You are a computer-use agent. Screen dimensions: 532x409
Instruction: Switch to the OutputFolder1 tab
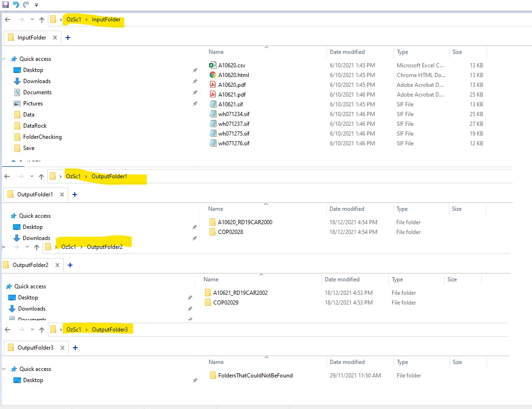tap(35, 195)
